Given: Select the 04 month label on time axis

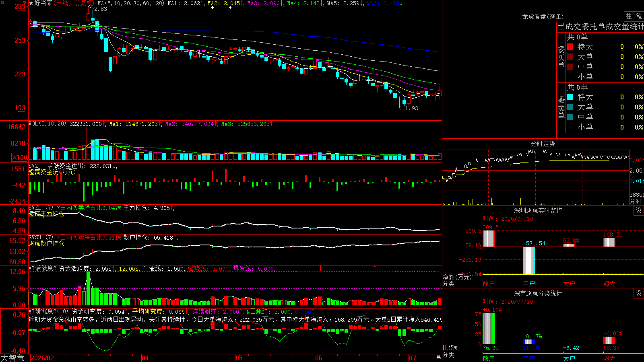Looking at the screenshot, I should click(x=145, y=358).
